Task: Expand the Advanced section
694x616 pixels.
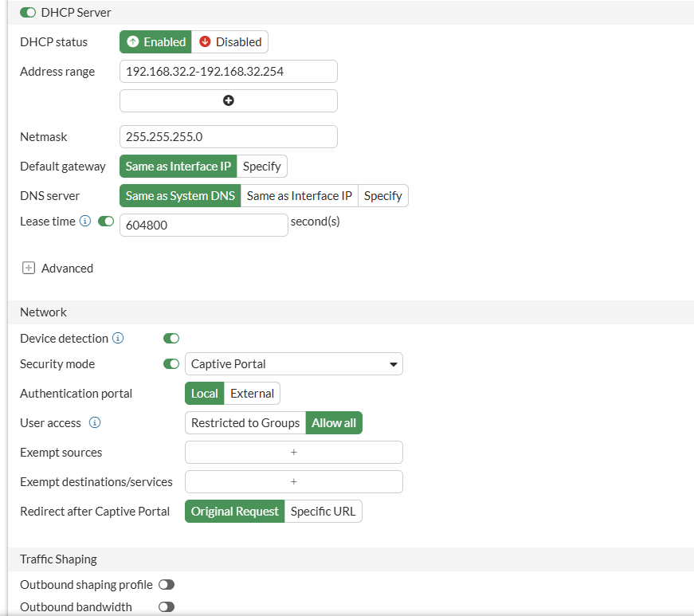Action: [x=29, y=268]
